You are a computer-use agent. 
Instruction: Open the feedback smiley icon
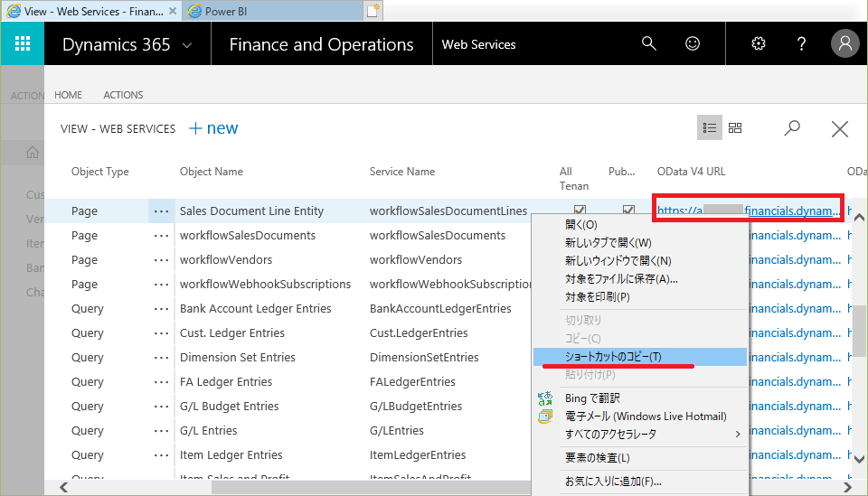tap(693, 43)
